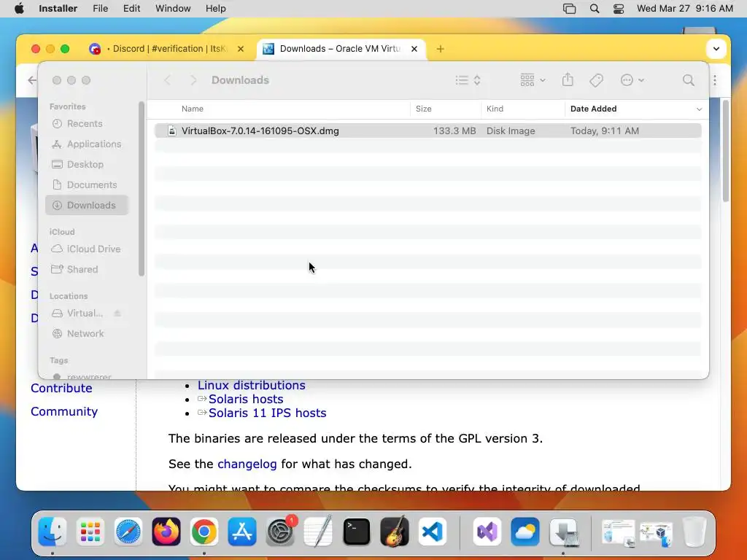The image size is (747, 560).
Task: Close the Downloads Oracle VM VirtualBox tab
Action: point(414,49)
